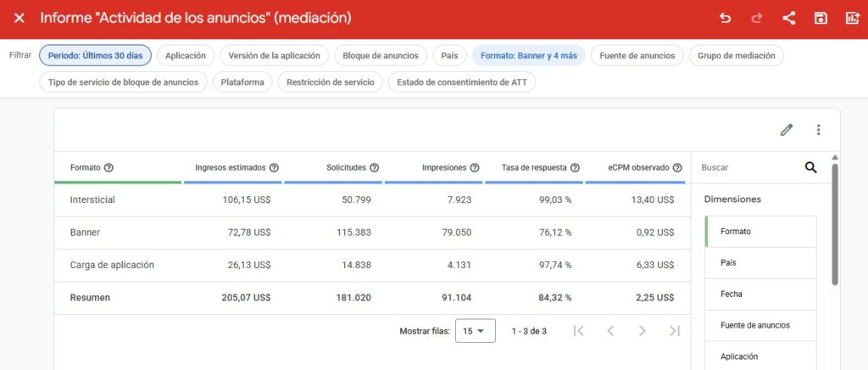
Task: Sort table by Impresiones header
Action: point(444,168)
